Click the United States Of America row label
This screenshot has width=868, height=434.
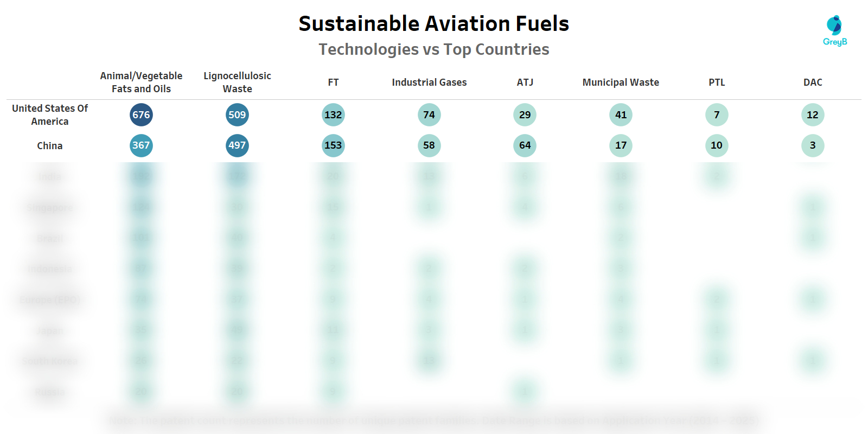click(50, 115)
